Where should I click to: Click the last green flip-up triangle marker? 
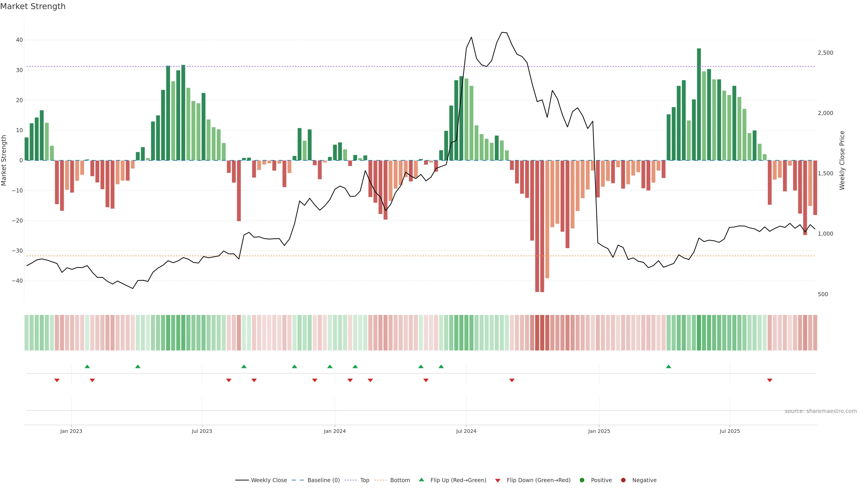(x=669, y=366)
